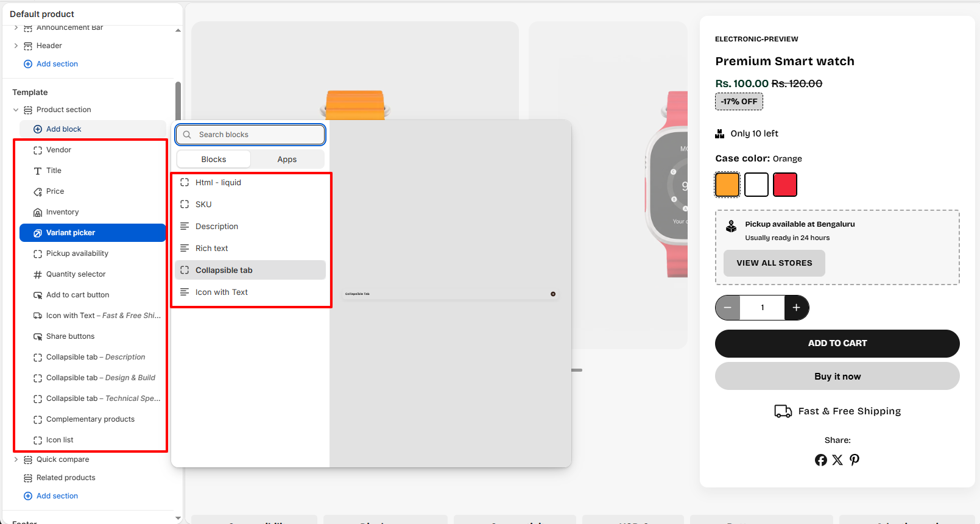
Task: Click the Add to cart button block icon
Action: tap(38, 295)
